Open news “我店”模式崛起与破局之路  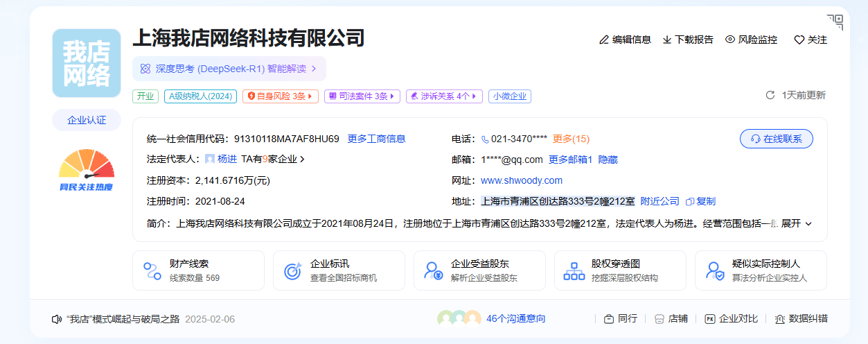pos(123,319)
